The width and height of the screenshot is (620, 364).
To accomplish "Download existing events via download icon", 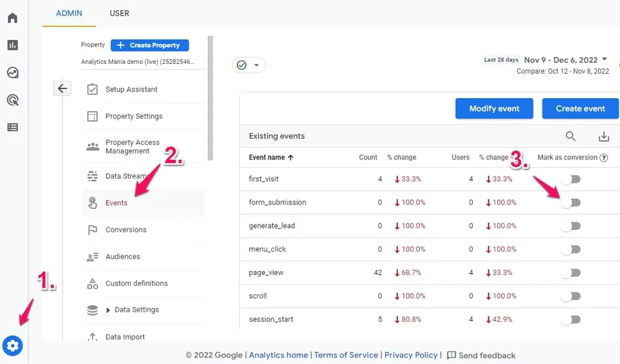I will (x=604, y=136).
